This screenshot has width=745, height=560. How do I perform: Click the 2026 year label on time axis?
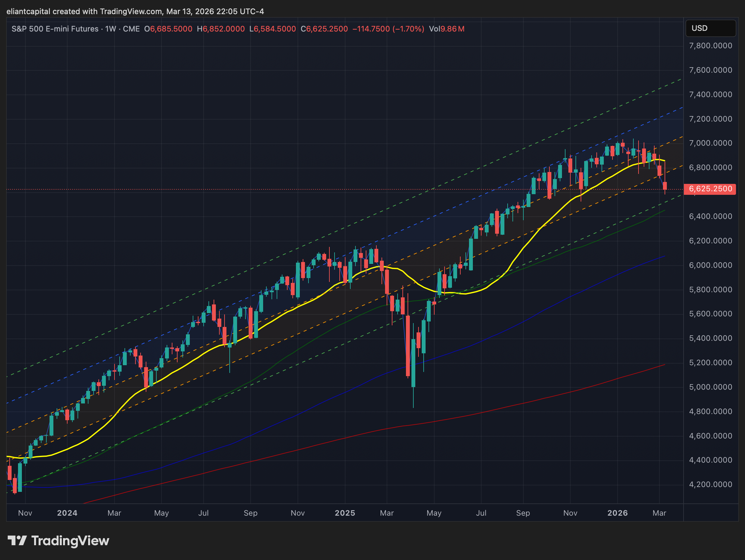click(x=617, y=513)
